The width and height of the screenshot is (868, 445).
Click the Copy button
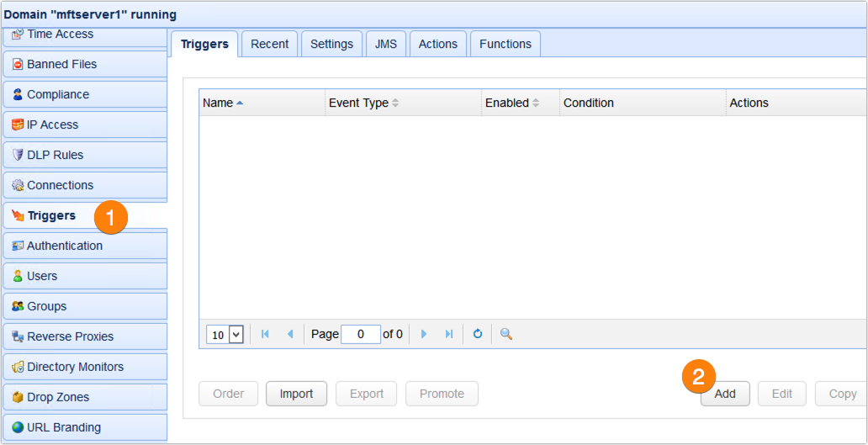tap(841, 394)
